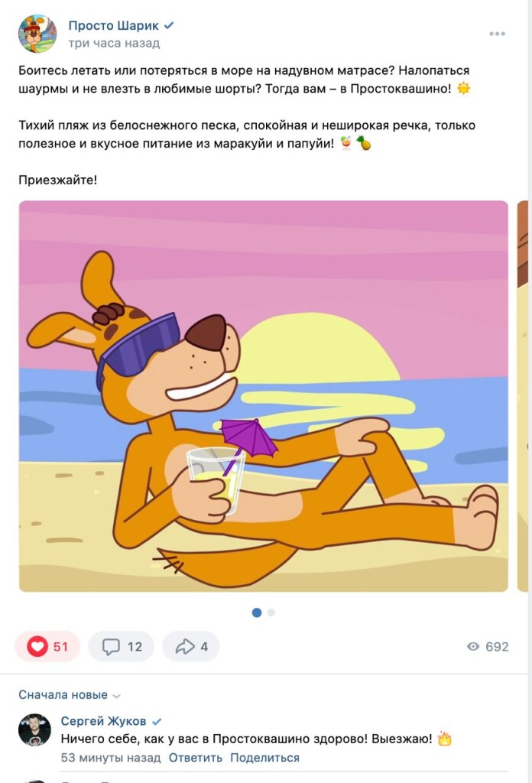This screenshot has width=532, height=783.
Task: Click the Просто Шарик profile avatar
Action: (37, 34)
